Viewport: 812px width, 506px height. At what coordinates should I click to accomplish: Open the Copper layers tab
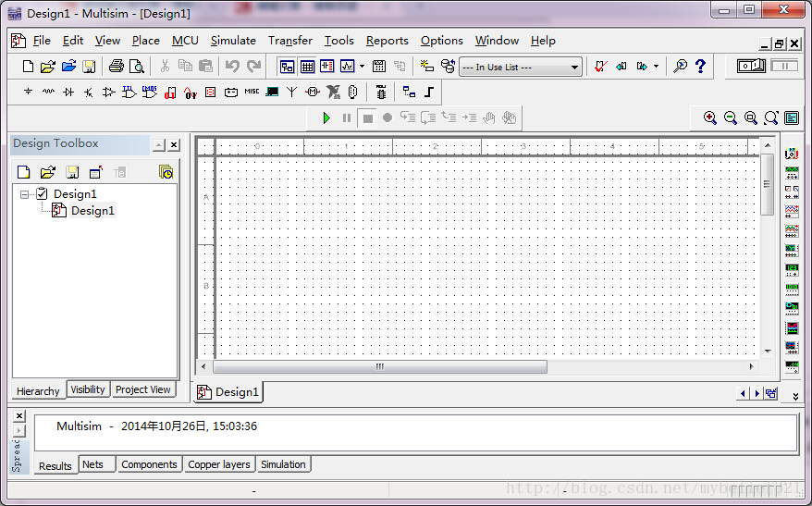pyautogui.click(x=219, y=464)
